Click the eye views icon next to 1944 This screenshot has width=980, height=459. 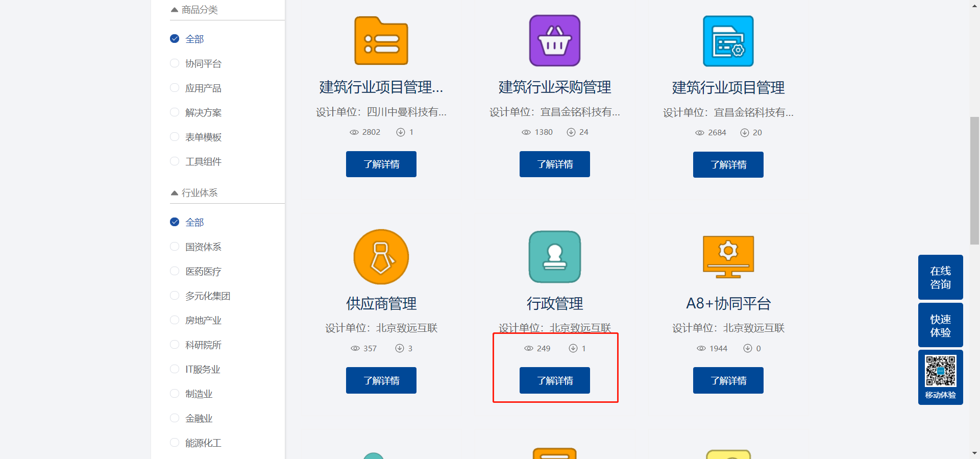(701, 348)
